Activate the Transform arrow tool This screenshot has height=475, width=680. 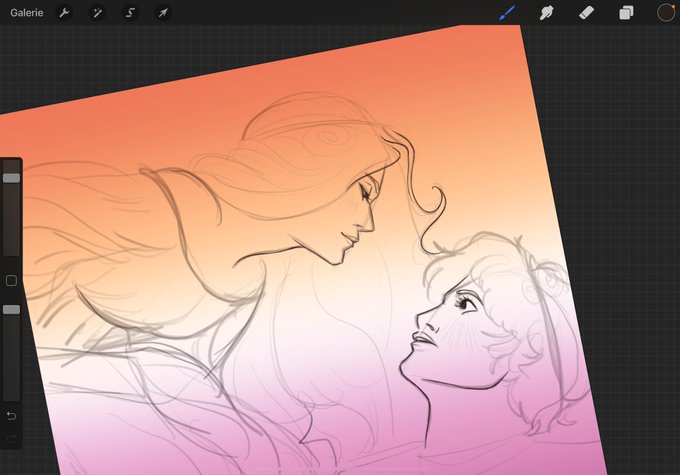click(163, 13)
